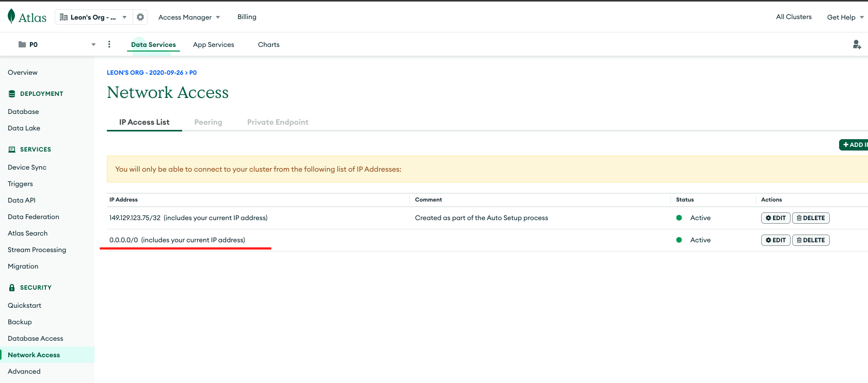Open Triggers in sidebar
This screenshot has height=383, width=868.
[x=20, y=184]
